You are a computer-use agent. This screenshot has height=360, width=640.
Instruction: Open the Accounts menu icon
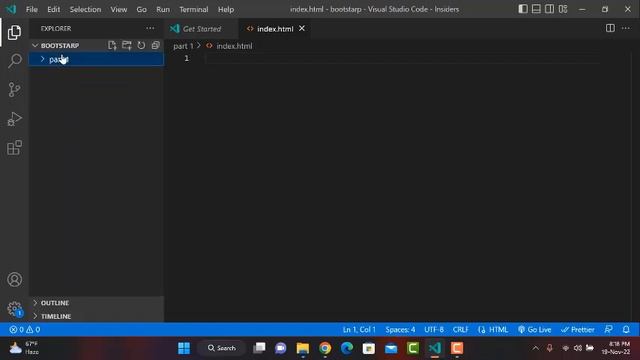click(14, 280)
